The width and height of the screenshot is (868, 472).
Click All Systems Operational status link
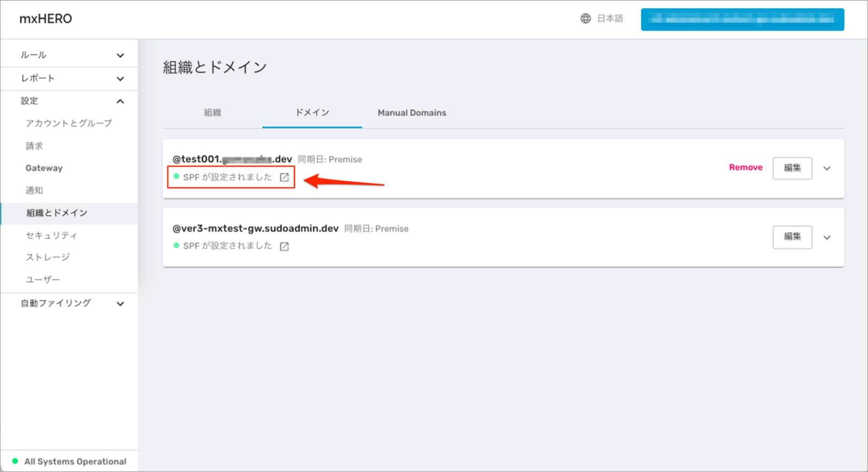[75, 462]
